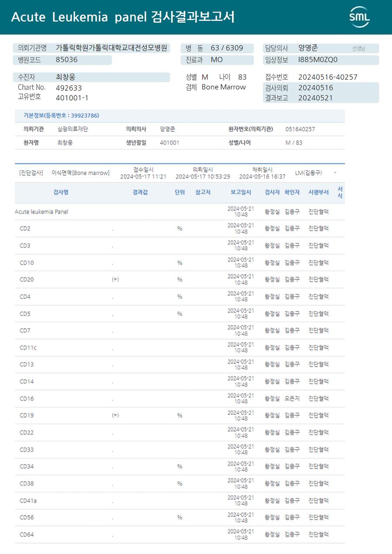Image resolution: width=392 pixels, height=554 pixels.
Task: Select test request date 20240516
Action: pyautogui.click(x=316, y=88)
